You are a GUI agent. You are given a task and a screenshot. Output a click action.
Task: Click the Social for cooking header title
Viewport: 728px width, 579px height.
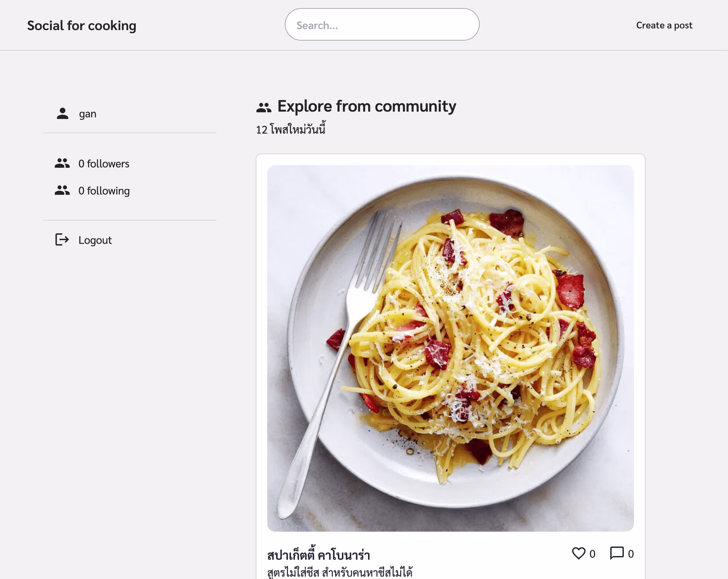click(82, 25)
